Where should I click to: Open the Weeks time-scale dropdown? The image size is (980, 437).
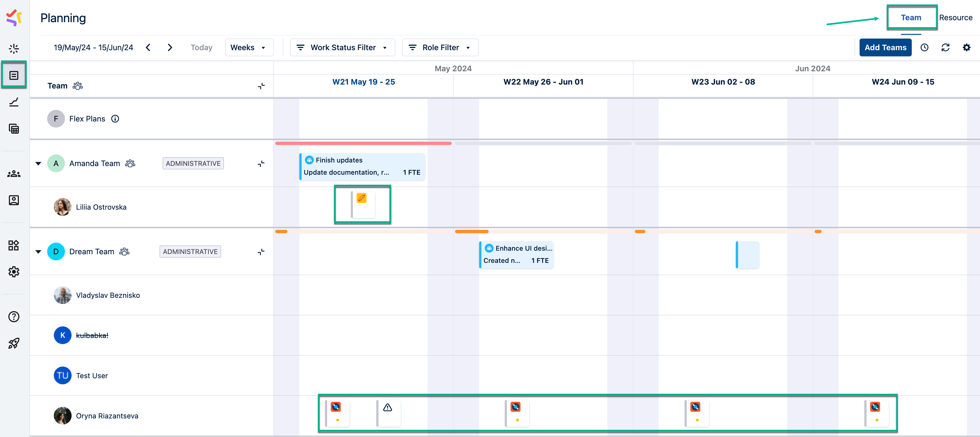(249, 47)
